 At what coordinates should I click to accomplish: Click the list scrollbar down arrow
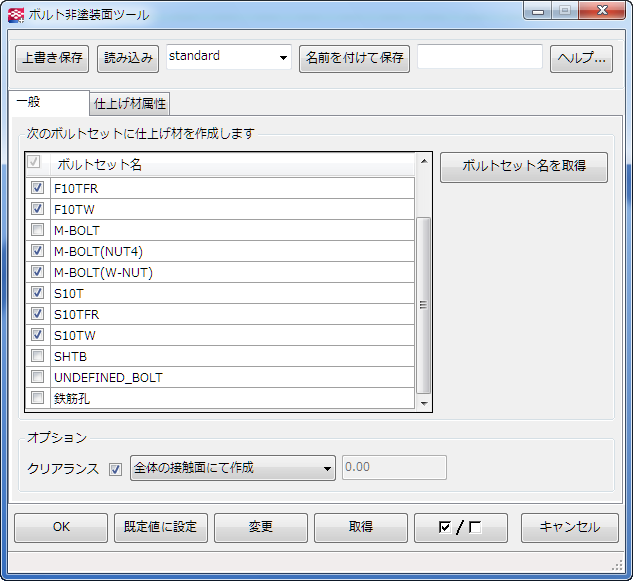[424, 403]
